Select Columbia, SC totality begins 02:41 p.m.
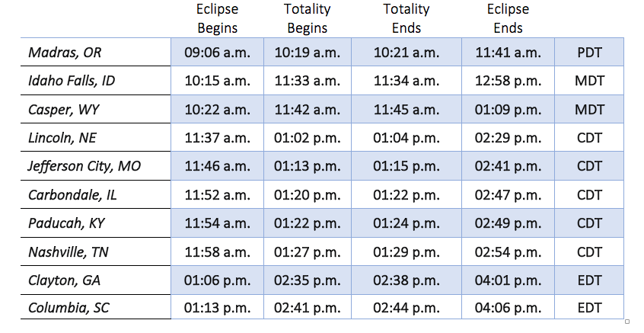The height and width of the screenshot is (333, 644). pos(307,308)
